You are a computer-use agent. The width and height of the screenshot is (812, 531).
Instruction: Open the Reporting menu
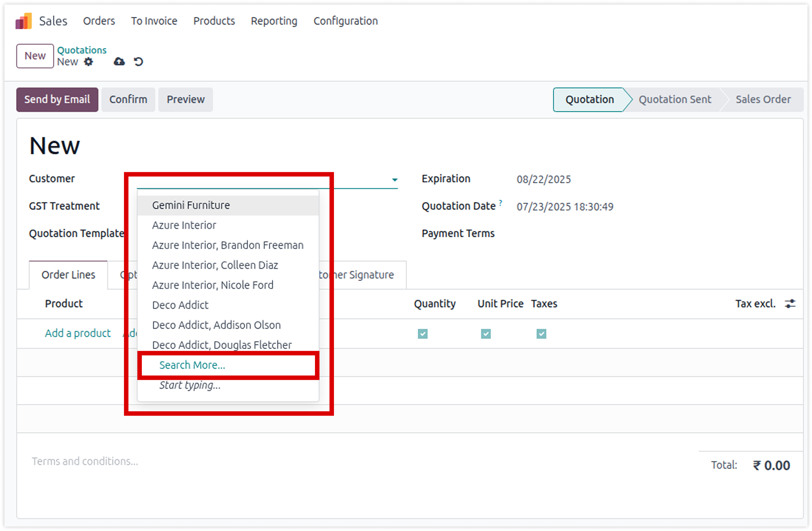coord(274,21)
